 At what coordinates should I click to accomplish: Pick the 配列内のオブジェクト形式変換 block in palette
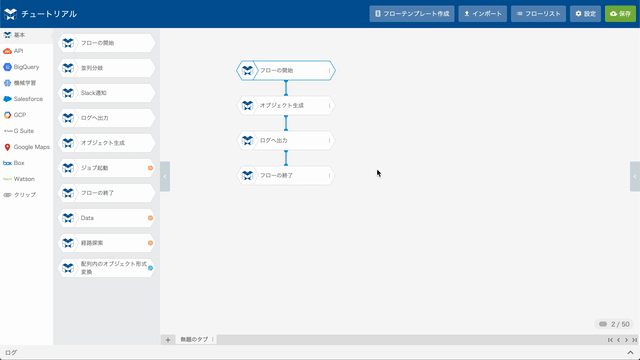click(x=107, y=268)
